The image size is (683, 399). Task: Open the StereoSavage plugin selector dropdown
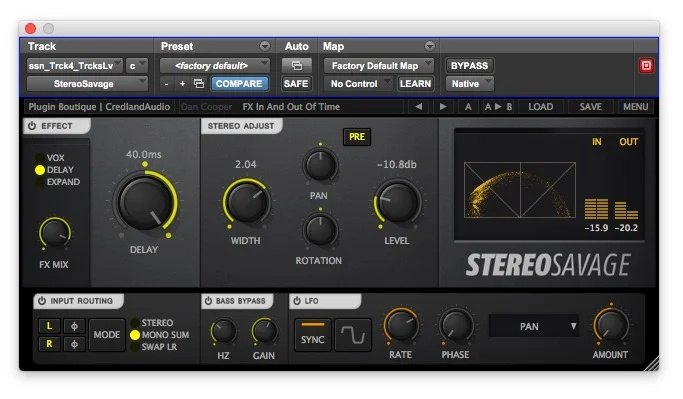coord(87,84)
